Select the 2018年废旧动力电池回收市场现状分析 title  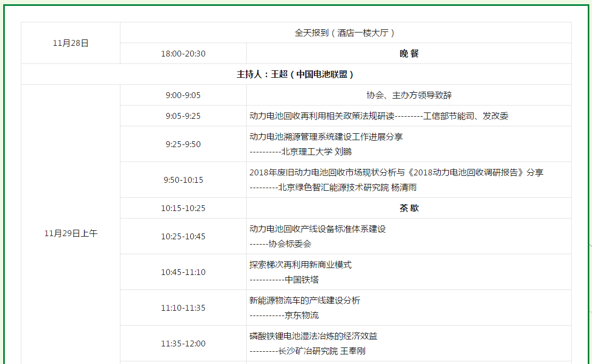(x=396, y=172)
